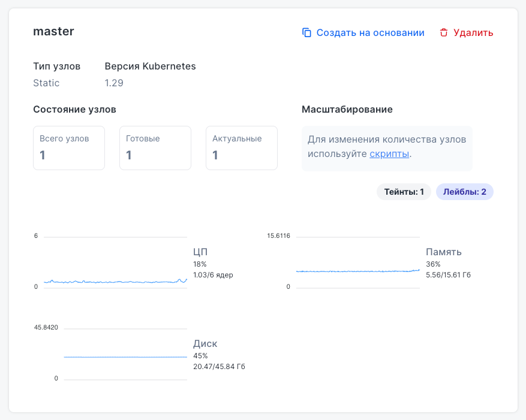Screen dimensions: 526x420
Task: Follow the скрипты link
Action: (x=389, y=154)
